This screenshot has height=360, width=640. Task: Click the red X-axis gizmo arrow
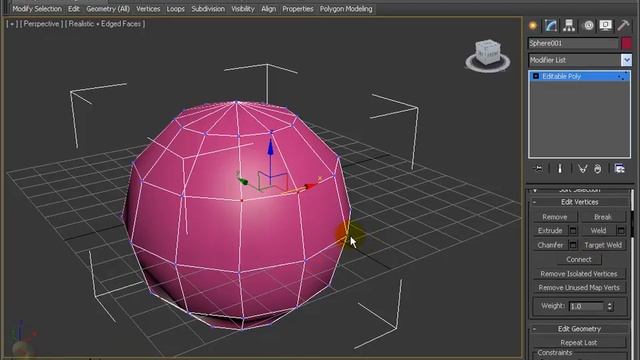[x=311, y=186]
